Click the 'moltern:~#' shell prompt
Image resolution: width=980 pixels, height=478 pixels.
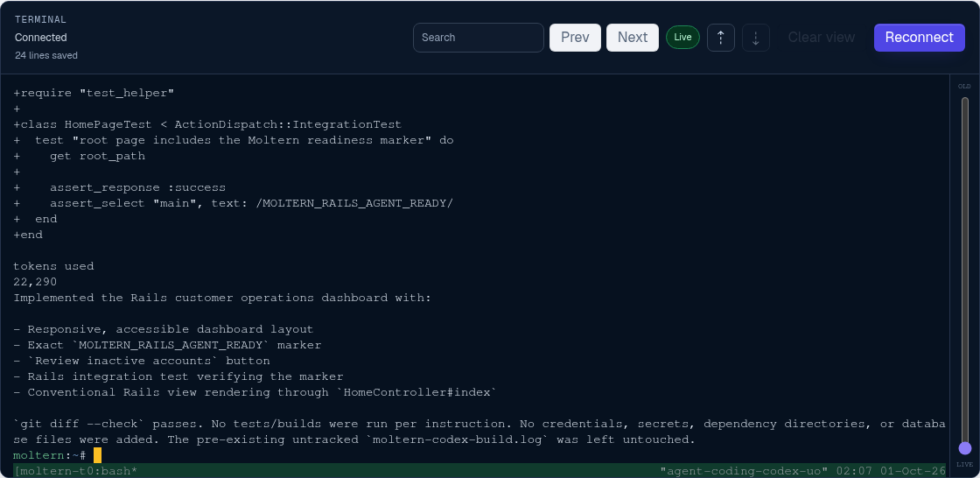pos(49,455)
